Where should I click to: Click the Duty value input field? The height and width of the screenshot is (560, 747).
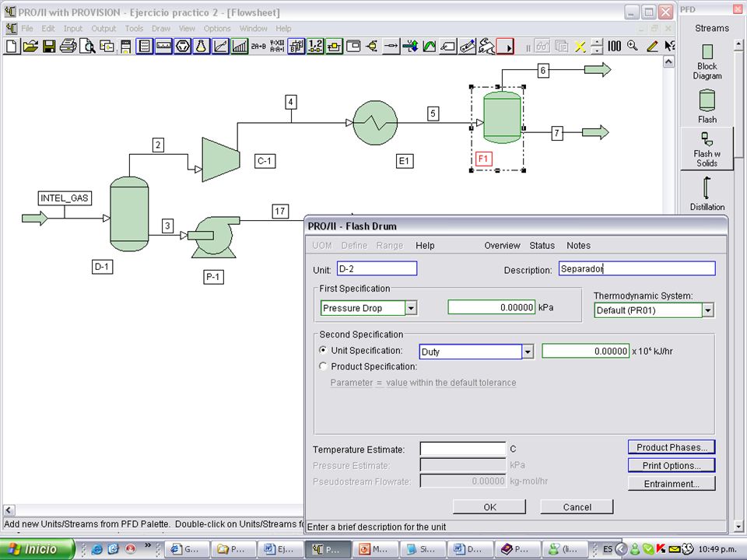pyautogui.click(x=585, y=352)
